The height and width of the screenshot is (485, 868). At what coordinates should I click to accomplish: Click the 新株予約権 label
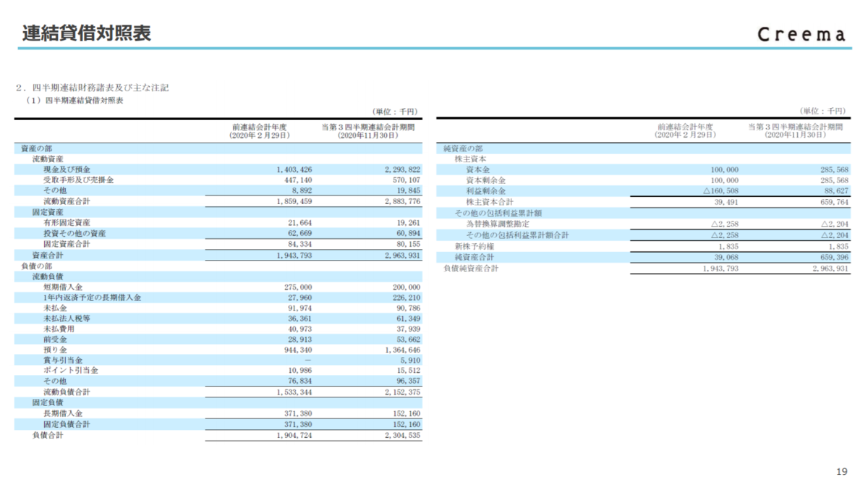coord(474,246)
